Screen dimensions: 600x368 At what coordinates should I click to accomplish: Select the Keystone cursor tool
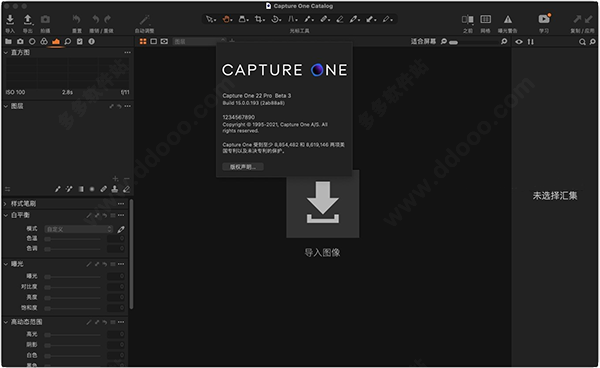pyautogui.click(x=292, y=19)
